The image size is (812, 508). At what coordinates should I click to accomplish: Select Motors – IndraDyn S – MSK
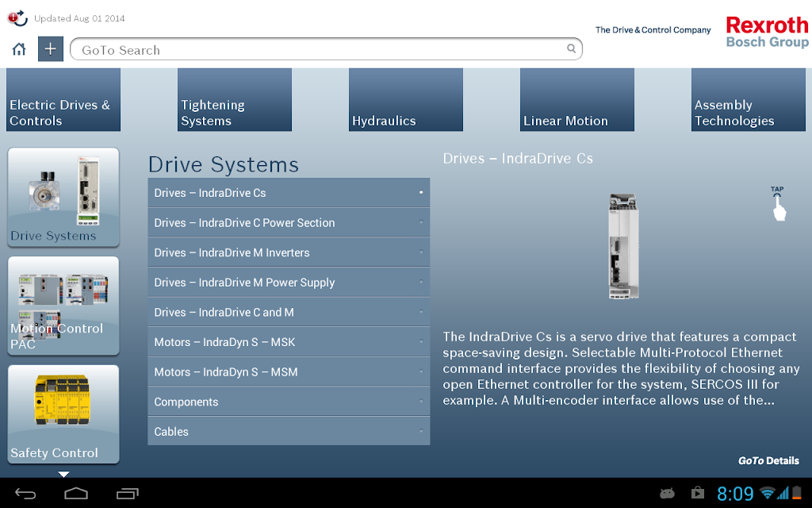tap(289, 342)
